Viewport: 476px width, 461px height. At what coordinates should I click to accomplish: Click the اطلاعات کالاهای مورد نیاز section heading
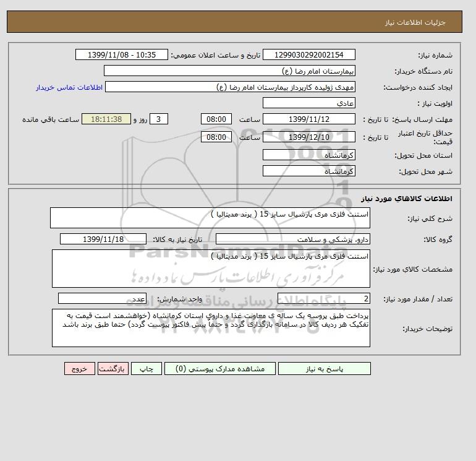(x=407, y=199)
